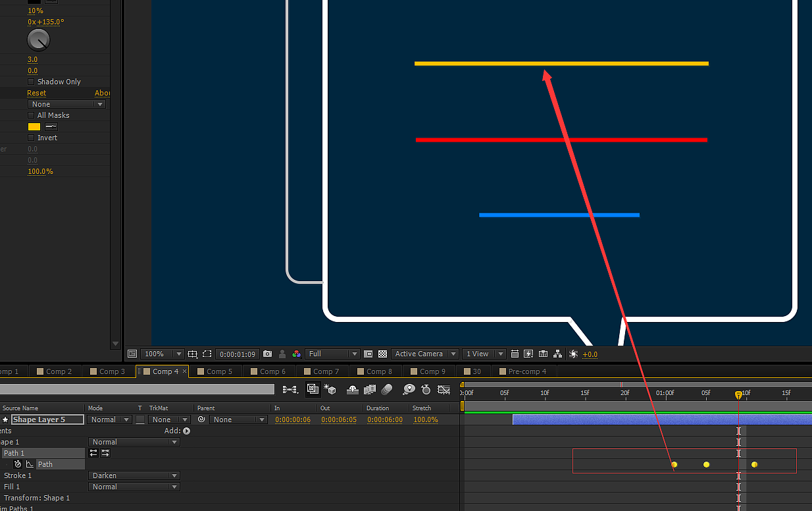Open the Full resolution dropdown

pos(332,354)
